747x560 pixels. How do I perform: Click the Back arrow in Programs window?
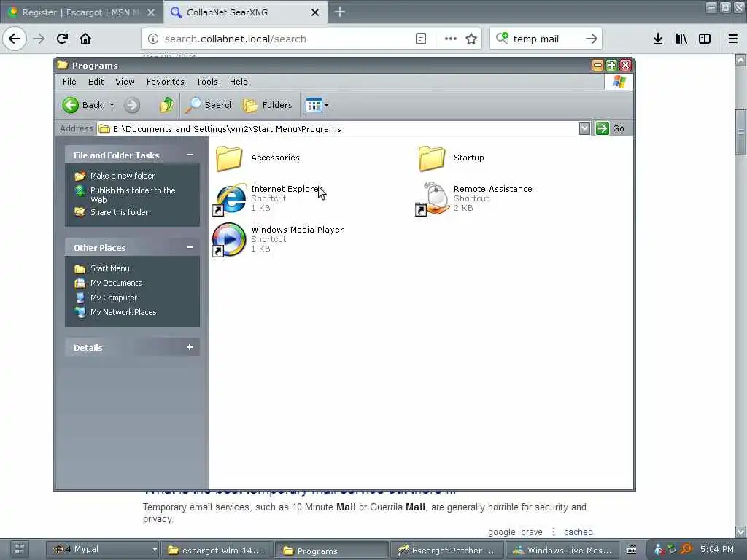tap(71, 105)
